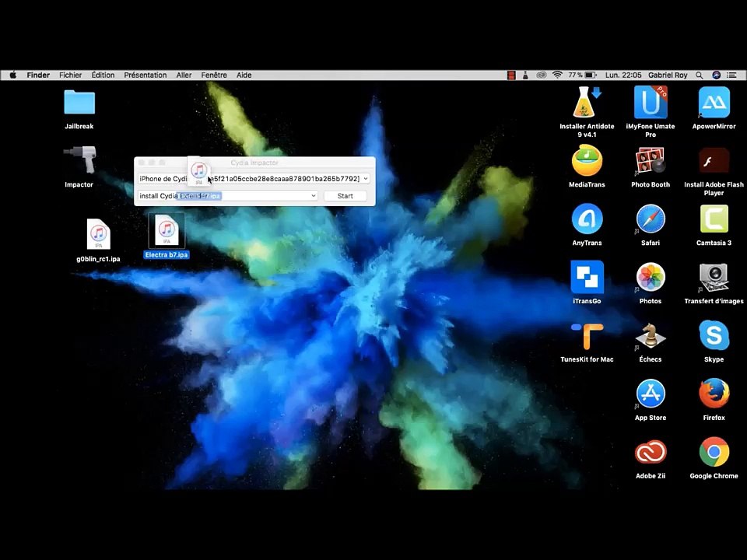Launch Google Chrome from desktop
Viewport: 747px width, 560px height.
(714, 452)
